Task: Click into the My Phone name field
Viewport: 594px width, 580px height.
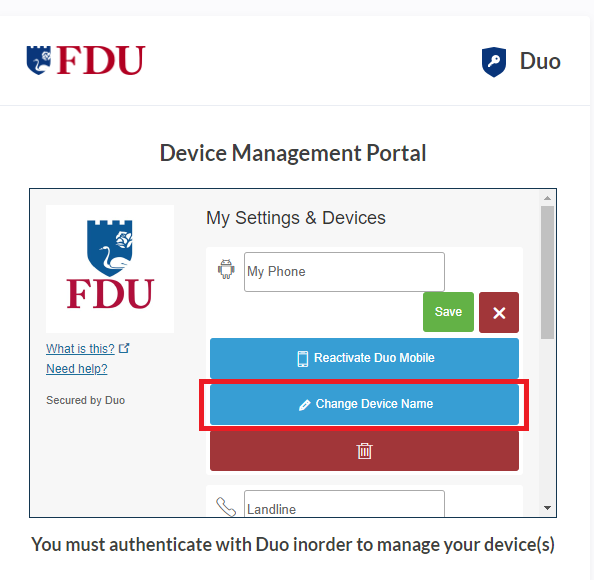Action: (x=344, y=272)
